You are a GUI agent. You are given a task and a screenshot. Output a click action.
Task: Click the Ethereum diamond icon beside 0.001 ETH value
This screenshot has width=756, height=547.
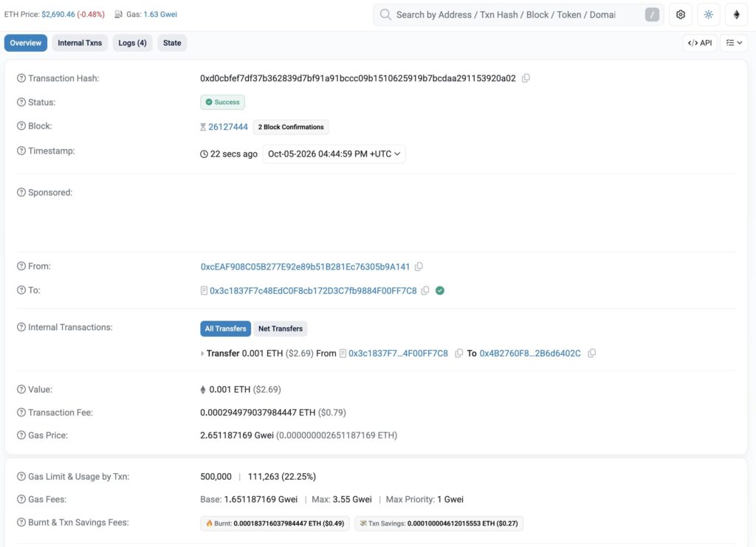point(203,390)
